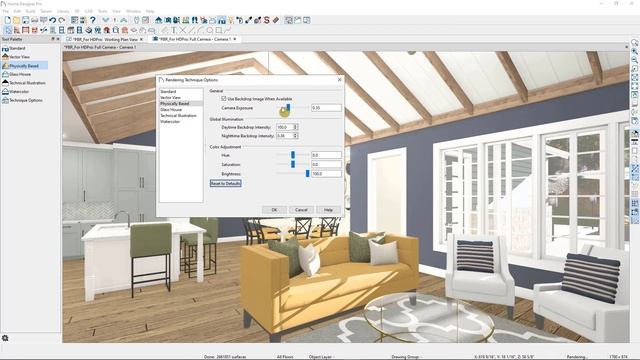Click Physically Based in Tool Palette
The image size is (640, 360).
click(24, 66)
